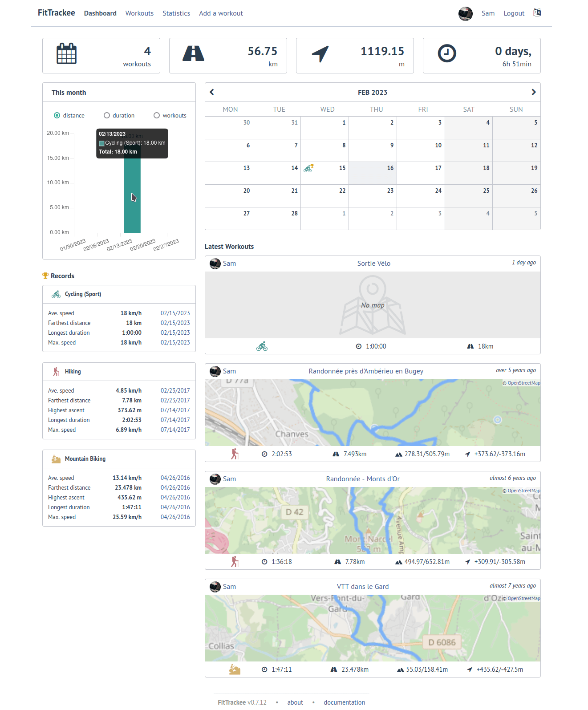Click the No map placeholder
Viewport: 588px width, 710px height.
(x=373, y=305)
